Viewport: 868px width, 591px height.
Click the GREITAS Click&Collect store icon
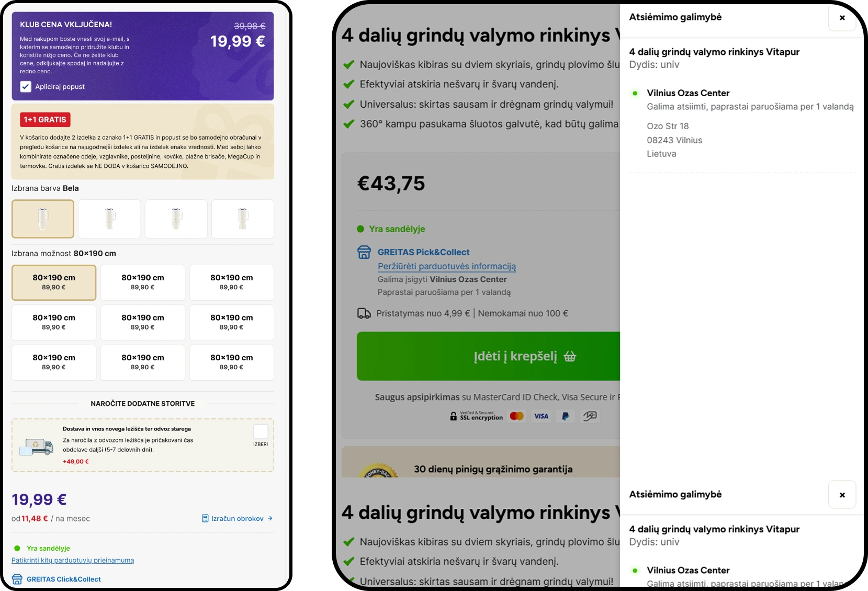pyautogui.click(x=17, y=579)
